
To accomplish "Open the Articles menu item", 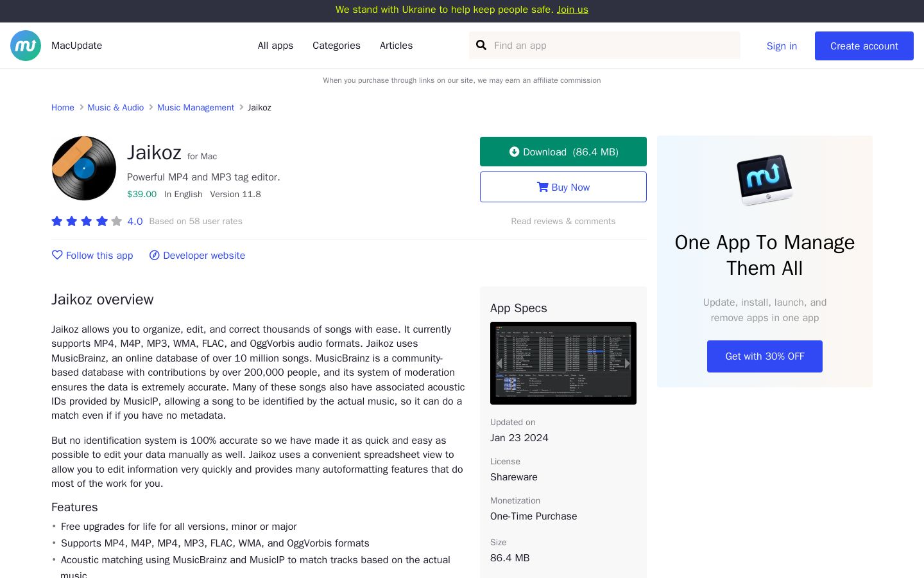I will coord(396,46).
